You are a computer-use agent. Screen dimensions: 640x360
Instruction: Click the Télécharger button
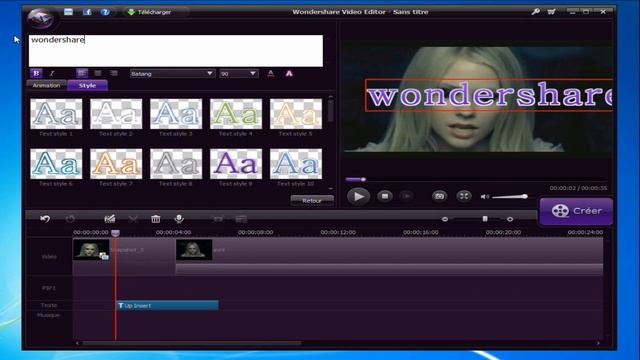149,12
